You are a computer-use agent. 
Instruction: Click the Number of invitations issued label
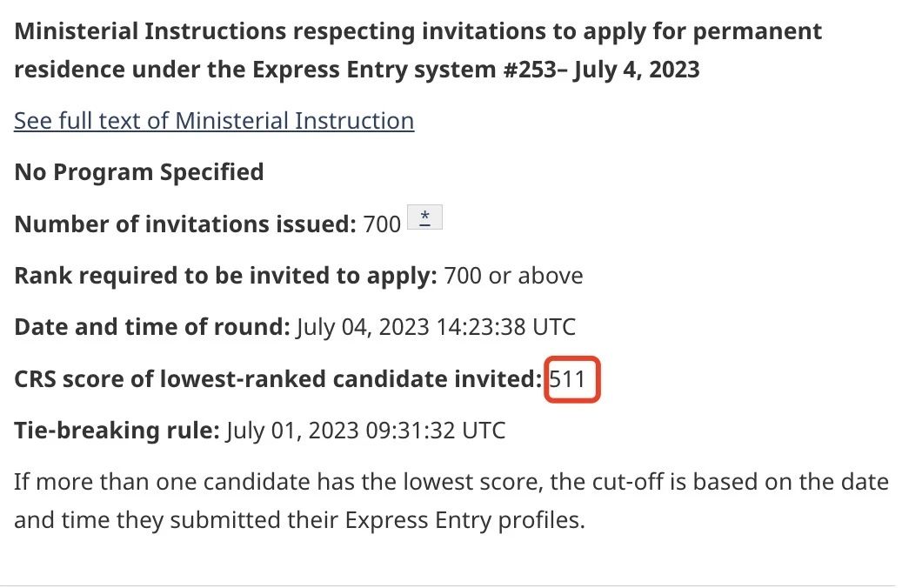tap(185, 224)
